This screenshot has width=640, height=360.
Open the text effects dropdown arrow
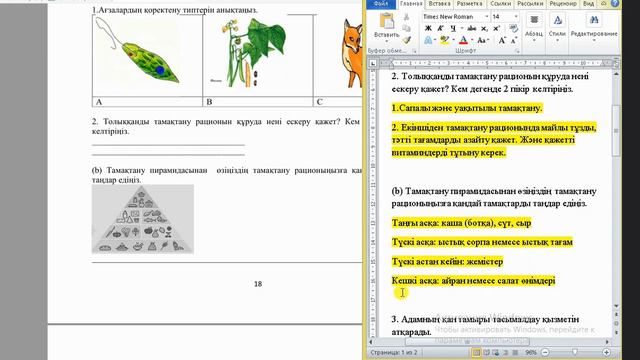pyautogui.click(x=435, y=40)
